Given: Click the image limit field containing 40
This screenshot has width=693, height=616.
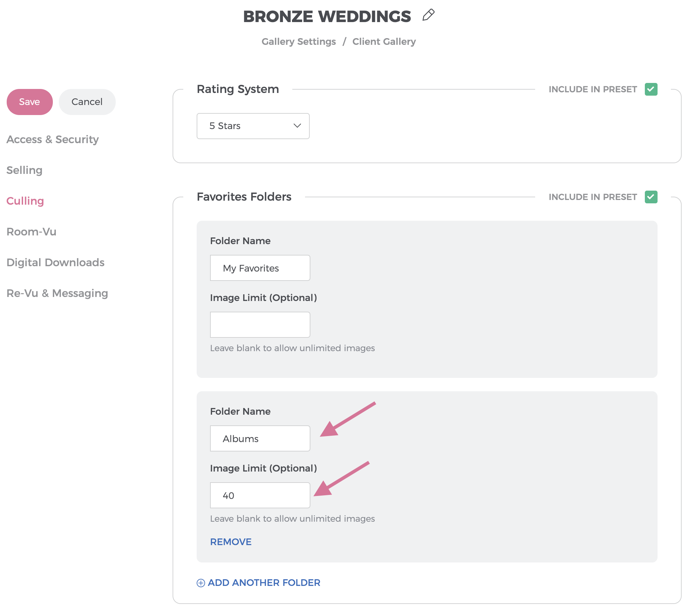Looking at the screenshot, I should [x=260, y=495].
